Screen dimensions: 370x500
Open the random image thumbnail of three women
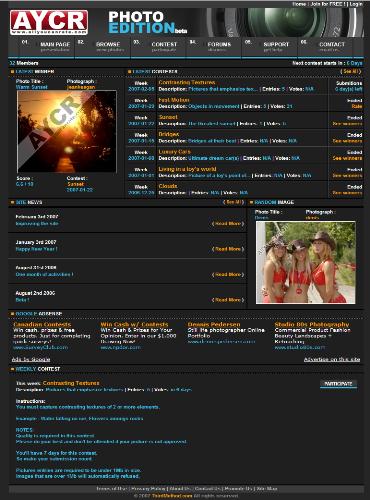tap(305, 263)
